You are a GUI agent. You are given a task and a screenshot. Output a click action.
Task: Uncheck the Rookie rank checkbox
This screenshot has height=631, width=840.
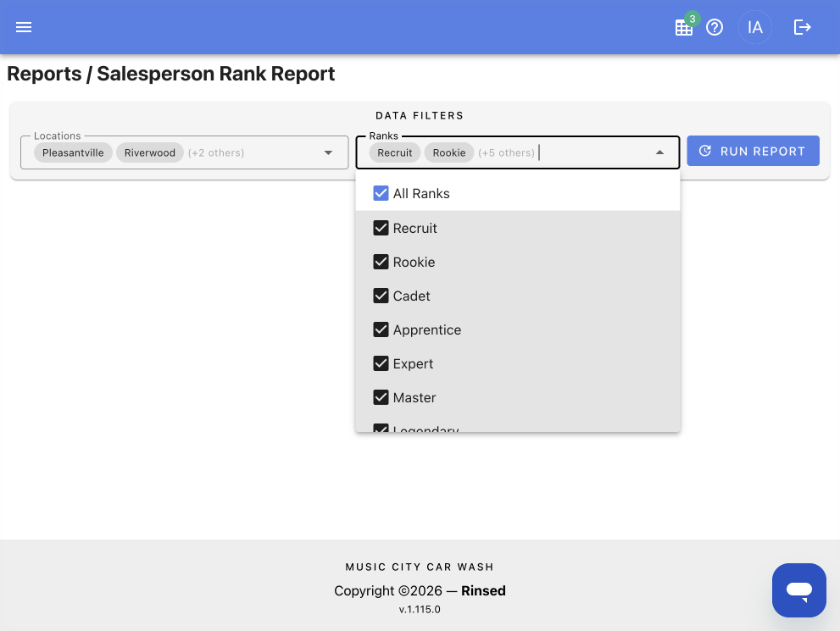(381, 262)
